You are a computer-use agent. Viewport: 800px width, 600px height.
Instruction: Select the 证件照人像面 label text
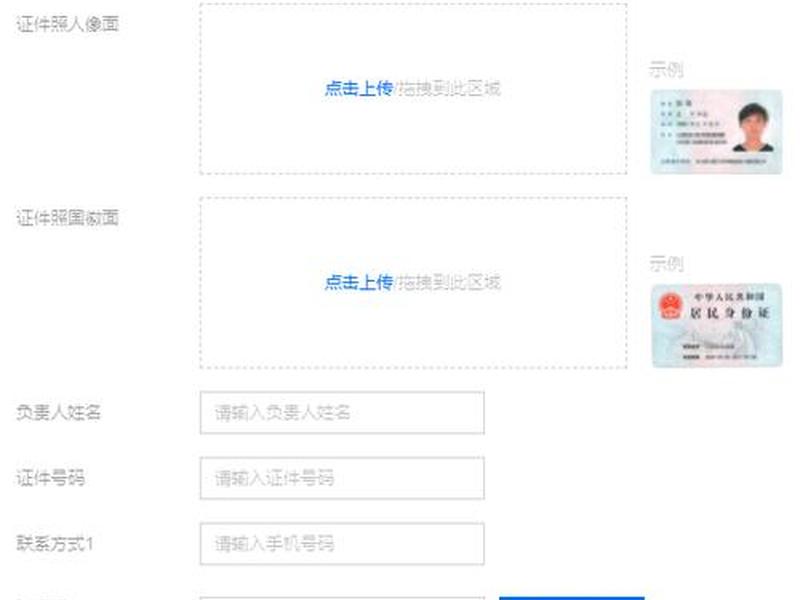pyautogui.click(x=68, y=24)
